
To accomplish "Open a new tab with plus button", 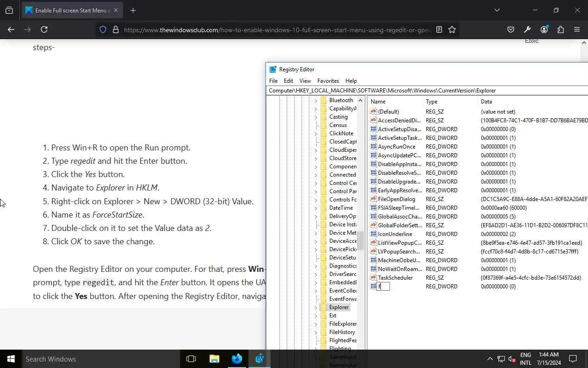I will [x=133, y=10].
